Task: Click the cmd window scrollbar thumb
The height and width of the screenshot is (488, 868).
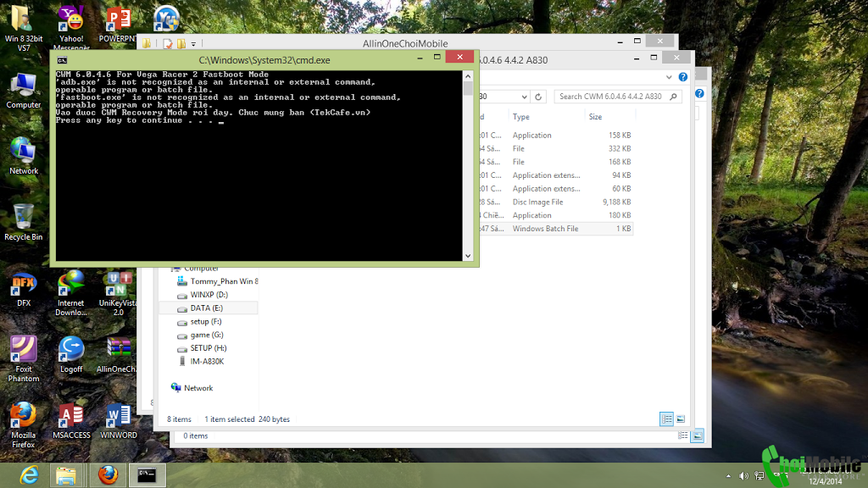Action: click(468, 88)
